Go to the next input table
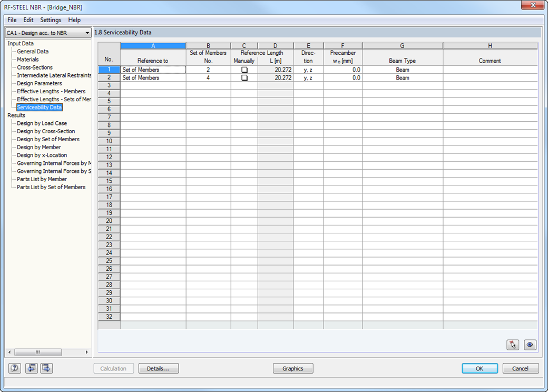548x392 pixels. [46, 368]
